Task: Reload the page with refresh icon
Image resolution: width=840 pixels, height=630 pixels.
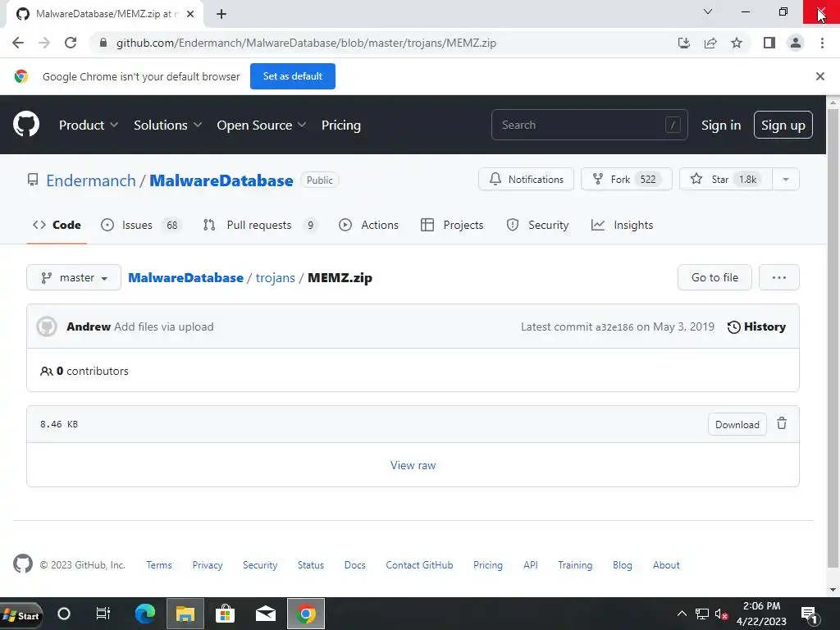Action: 71,43
